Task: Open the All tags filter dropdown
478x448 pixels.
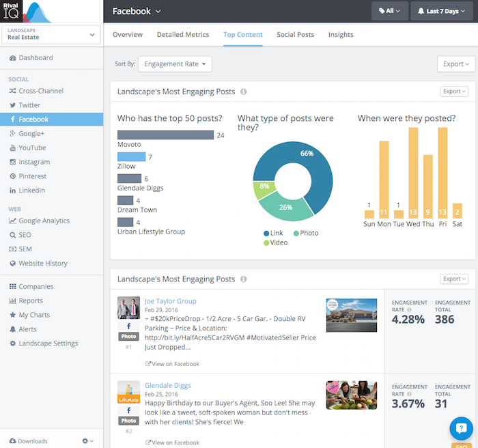Action: point(390,11)
